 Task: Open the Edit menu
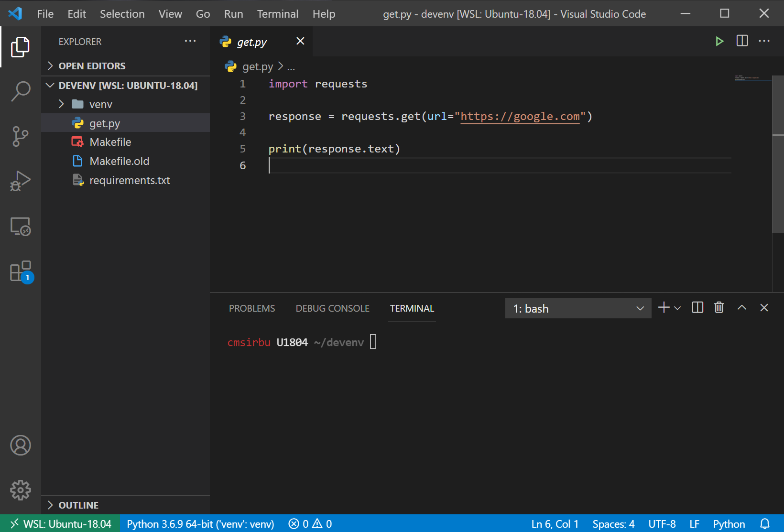pos(76,14)
